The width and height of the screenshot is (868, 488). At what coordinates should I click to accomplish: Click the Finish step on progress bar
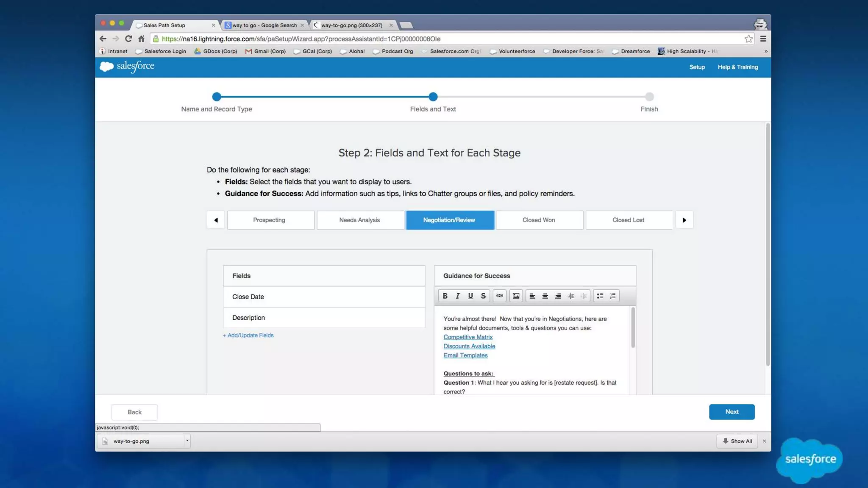click(x=649, y=97)
